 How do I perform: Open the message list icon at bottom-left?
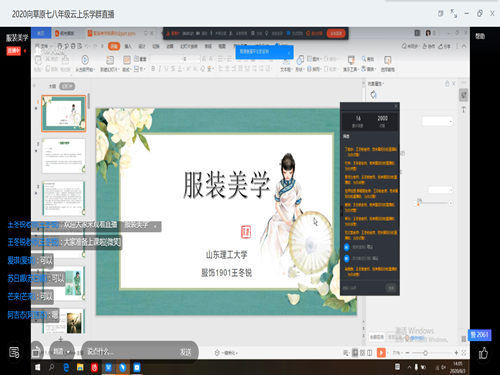[14, 352]
